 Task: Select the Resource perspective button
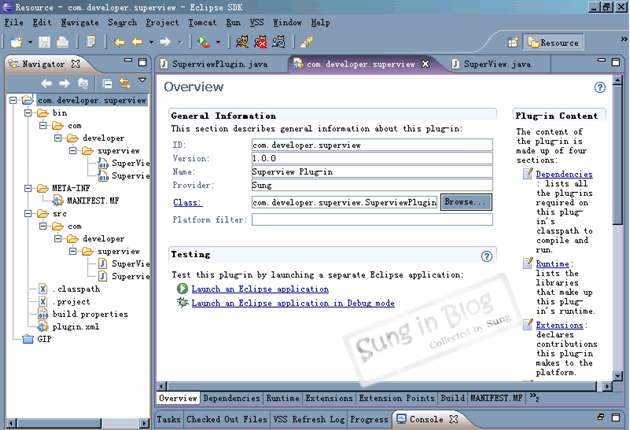553,42
